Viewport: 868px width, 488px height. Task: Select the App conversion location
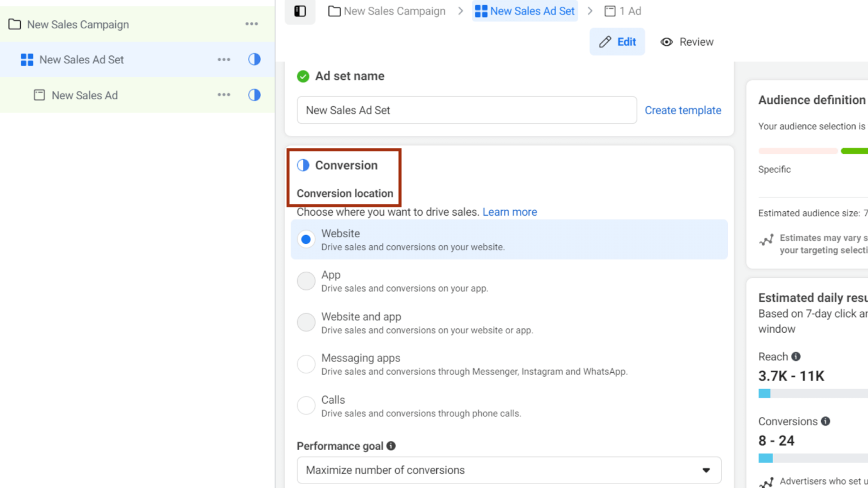coord(306,281)
